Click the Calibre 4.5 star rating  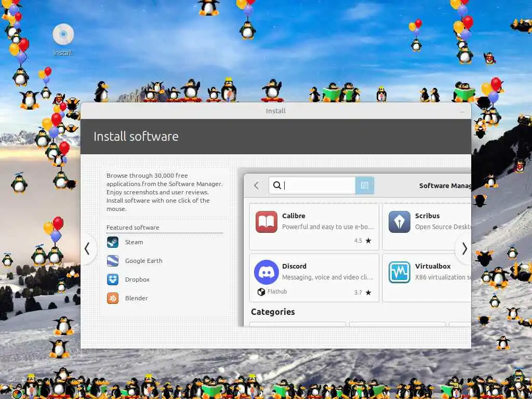click(363, 241)
